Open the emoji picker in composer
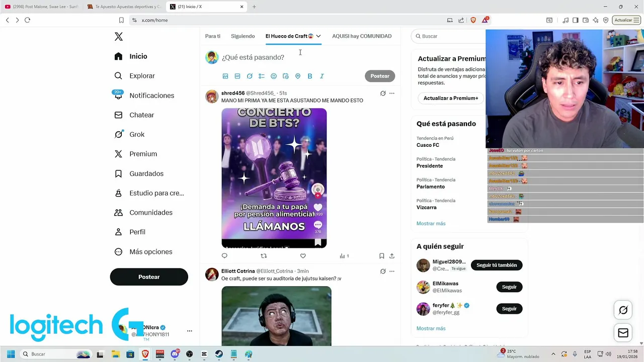Viewport: 644px width, 362px height. click(x=274, y=76)
